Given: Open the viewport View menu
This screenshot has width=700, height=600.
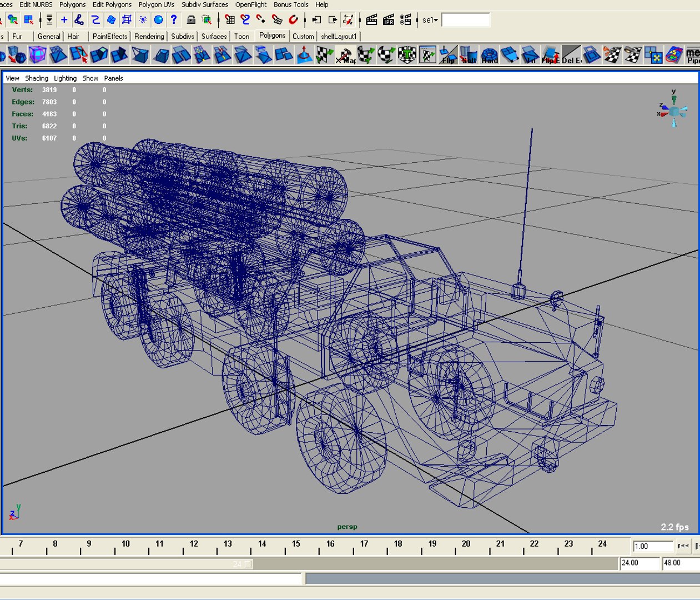Looking at the screenshot, I should coord(12,78).
